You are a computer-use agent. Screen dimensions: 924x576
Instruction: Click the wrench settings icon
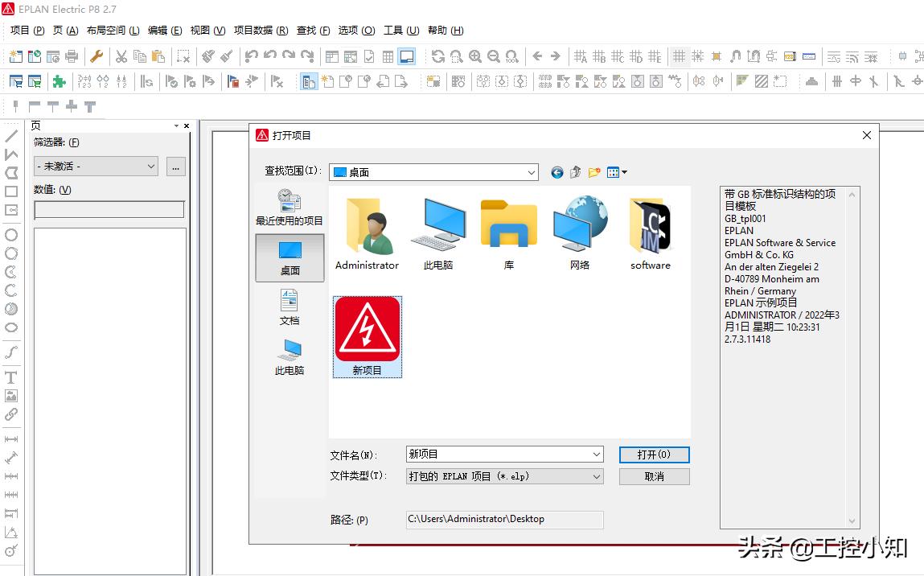click(97, 56)
